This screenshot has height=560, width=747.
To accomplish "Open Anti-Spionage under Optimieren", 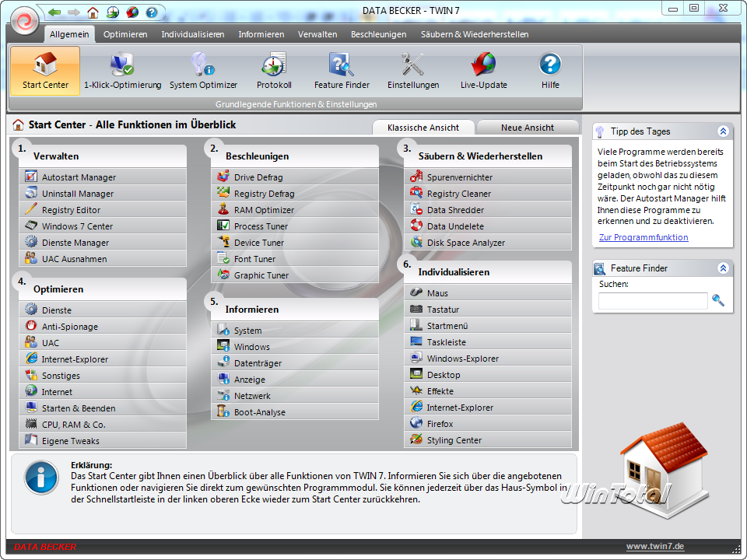I will click(x=103, y=326).
